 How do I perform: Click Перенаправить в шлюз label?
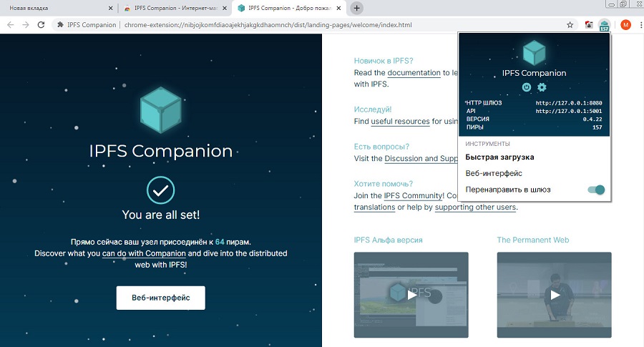coord(508,190)
